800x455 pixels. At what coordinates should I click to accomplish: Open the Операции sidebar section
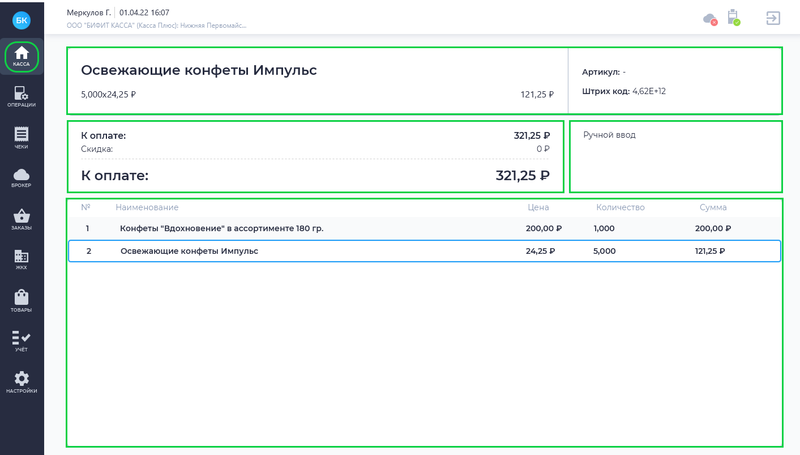[x=21, y=97]
